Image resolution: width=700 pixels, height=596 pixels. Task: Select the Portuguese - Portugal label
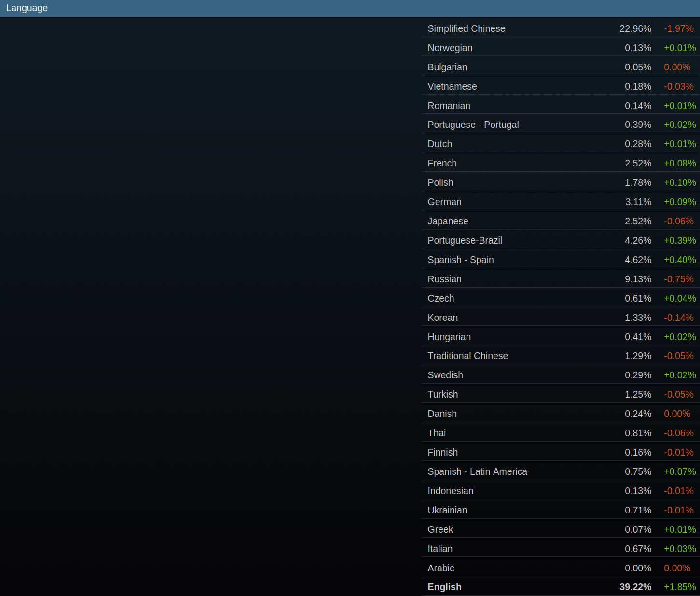[x=473, y=125]
